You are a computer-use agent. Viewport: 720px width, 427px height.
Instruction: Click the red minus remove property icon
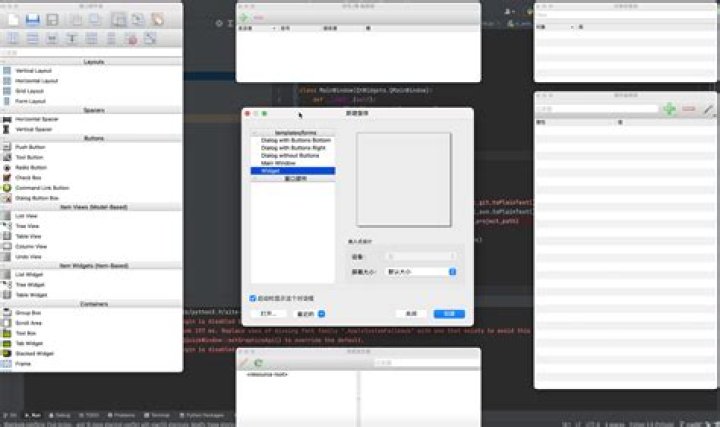pyautogui.click(x=688, y=108)
